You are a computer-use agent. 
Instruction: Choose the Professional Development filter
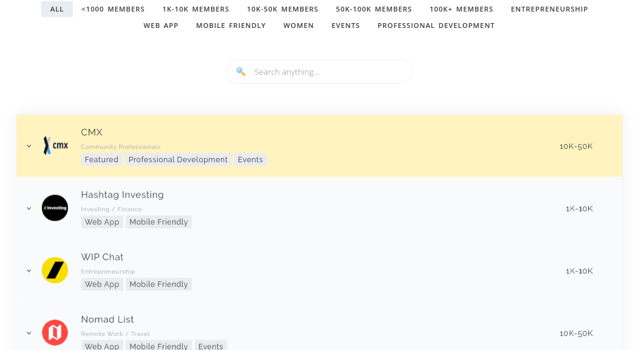coord(436,26)
